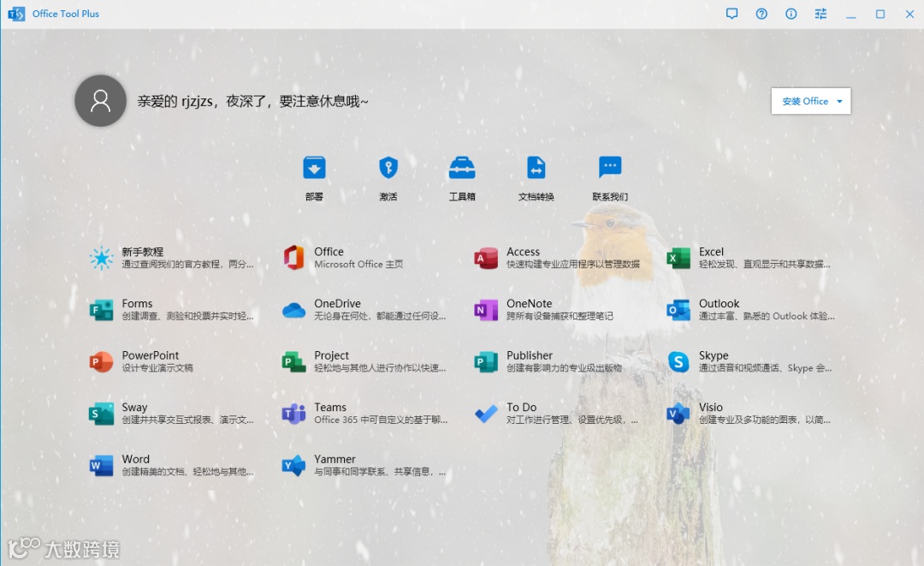924x566 pixels.
Task: Click the Project app icon
Action: pos(293,361)
